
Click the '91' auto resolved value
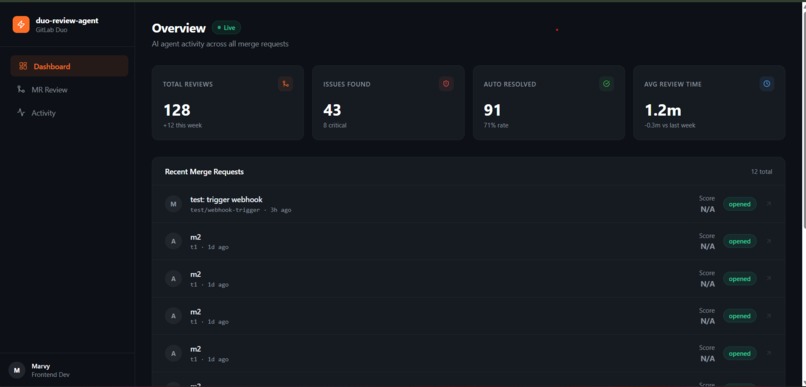(x=492, y=110)
